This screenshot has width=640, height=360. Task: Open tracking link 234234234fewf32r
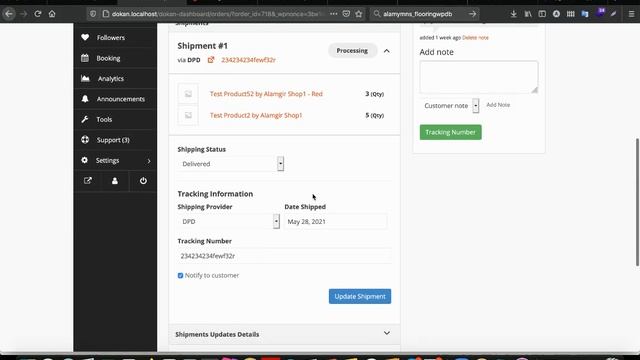pyautogui.click(x=248, y=60)
